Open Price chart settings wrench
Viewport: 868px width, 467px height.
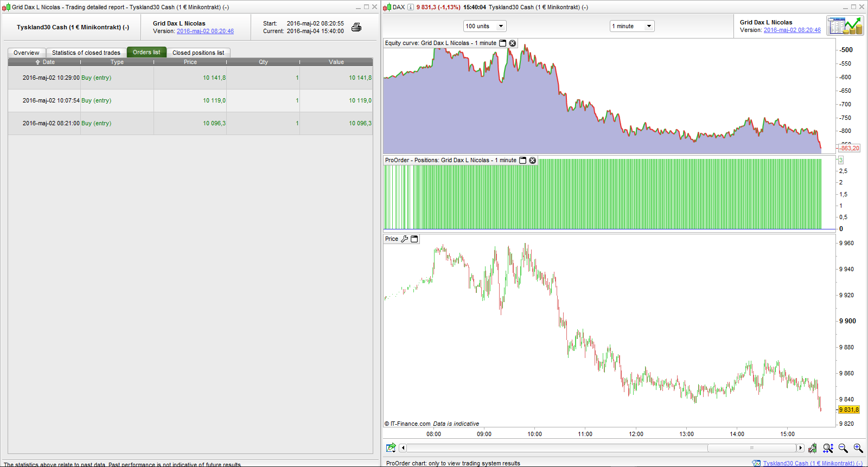[x=405, y=239]
